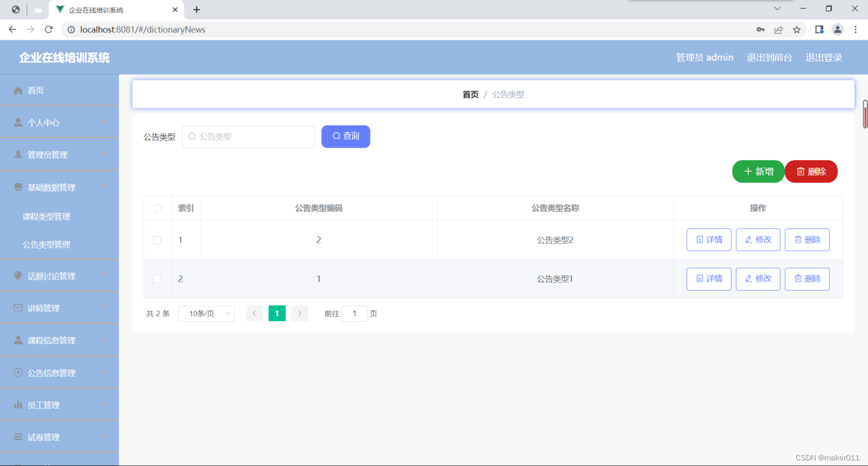
Task: Open a new browser tab with plus icon
Action: click(197, 10)
